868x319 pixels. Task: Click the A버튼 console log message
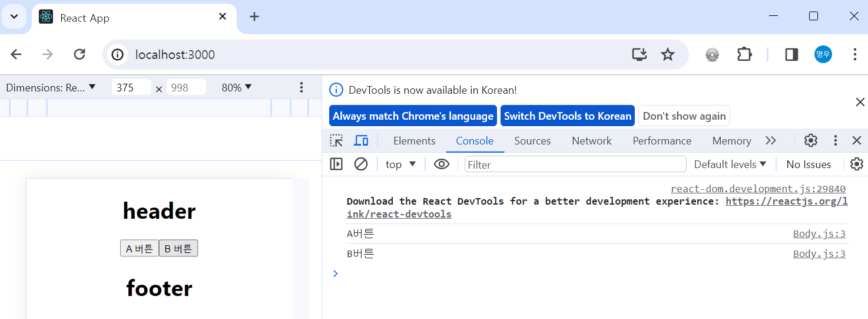point(360,234)
